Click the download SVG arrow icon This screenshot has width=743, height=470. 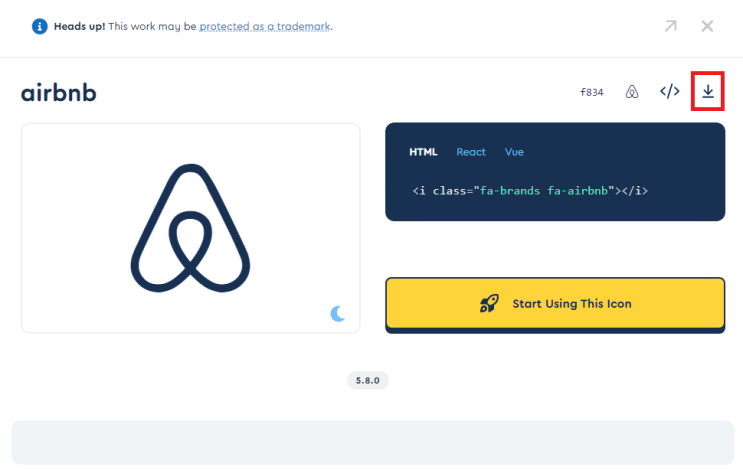[x=707, y=91]
